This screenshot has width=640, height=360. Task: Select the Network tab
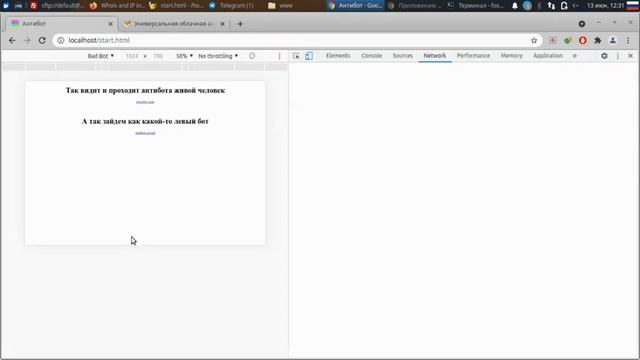pyautogui.click(x=435, y=56)
